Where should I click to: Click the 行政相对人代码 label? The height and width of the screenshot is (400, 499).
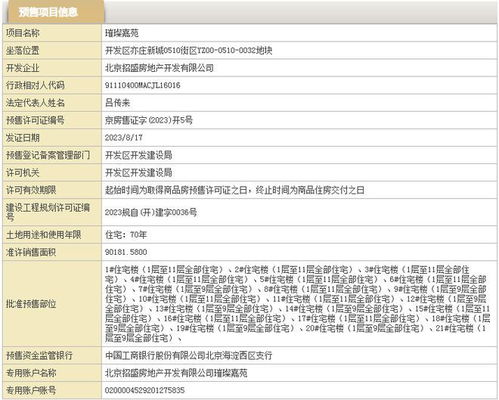pyautogui.click(x=35, y=85)
